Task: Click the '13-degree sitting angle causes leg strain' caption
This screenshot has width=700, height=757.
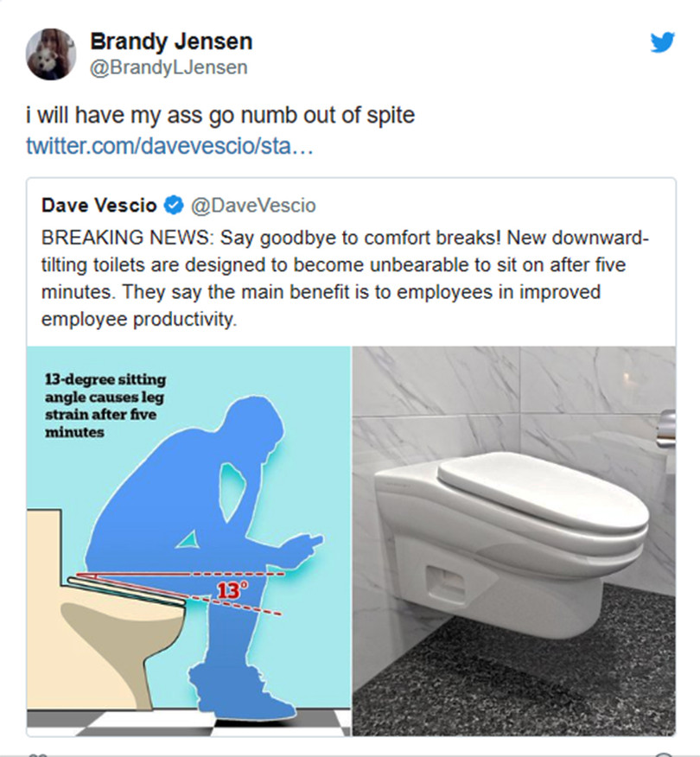Action: (x=105, y=405)
